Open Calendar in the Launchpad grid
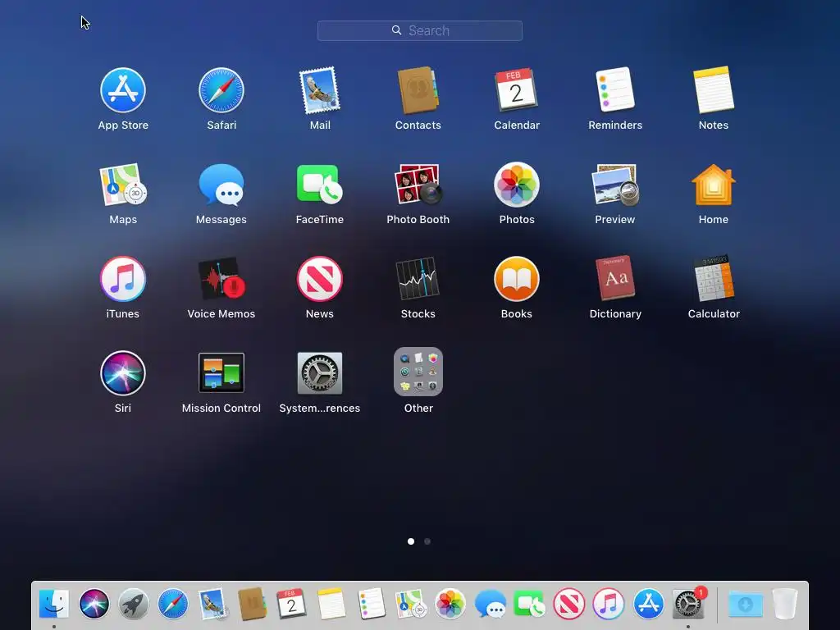This screenshot has height=630, width=840. coord(517,90)
